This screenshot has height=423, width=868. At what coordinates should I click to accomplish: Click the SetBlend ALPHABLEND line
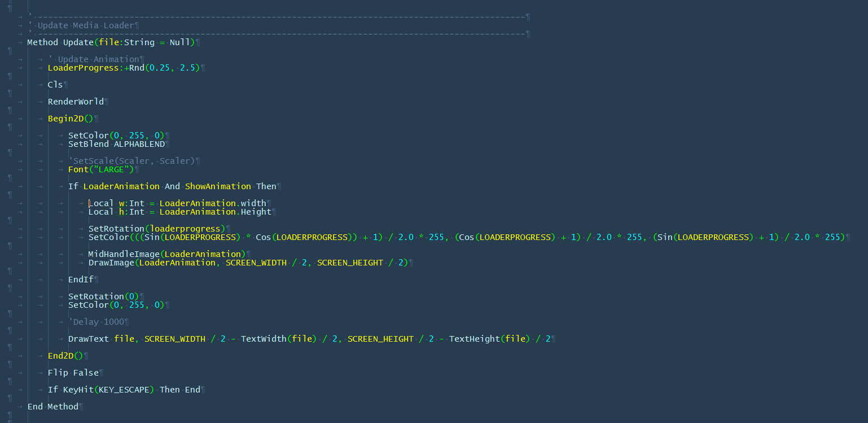(116, 144)
